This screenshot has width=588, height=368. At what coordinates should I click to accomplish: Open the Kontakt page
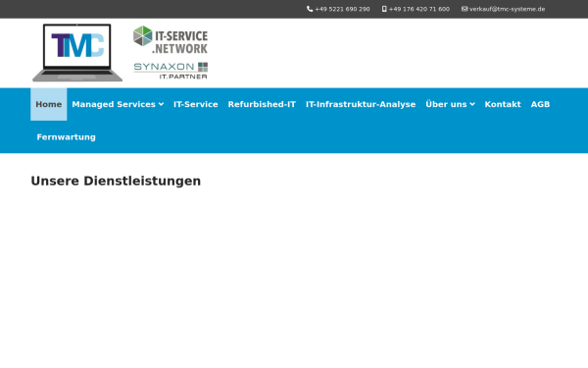(503, 104)
